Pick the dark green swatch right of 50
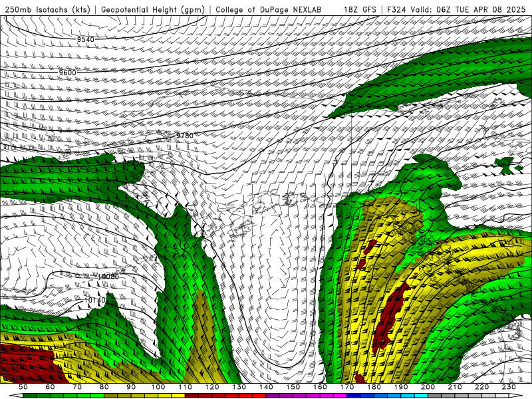Viewport: 532px width, 399px height. [30, 396]
